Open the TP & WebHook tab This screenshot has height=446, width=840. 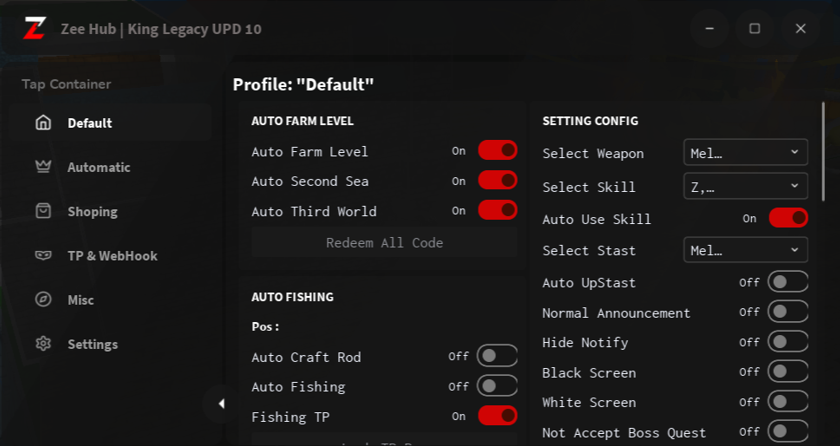click(x=112, y=255)
